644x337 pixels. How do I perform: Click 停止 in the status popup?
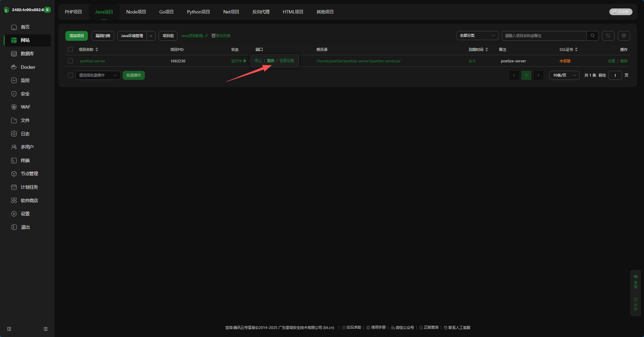[258, 61]
